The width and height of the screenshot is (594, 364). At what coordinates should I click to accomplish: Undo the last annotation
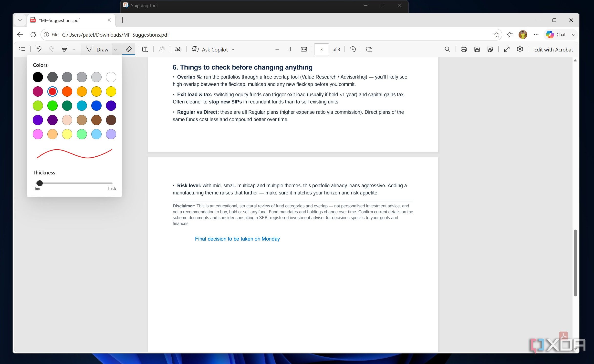click(39, 49)
